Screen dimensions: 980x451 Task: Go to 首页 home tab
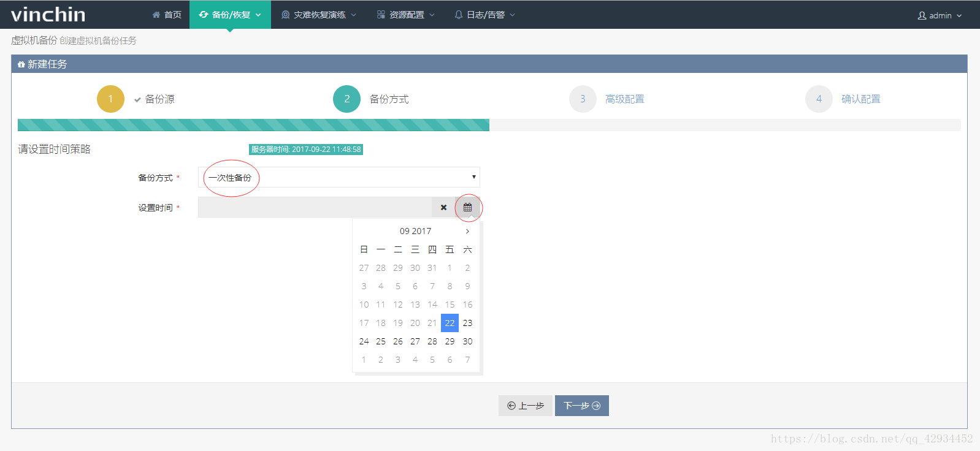click(167, 15)
